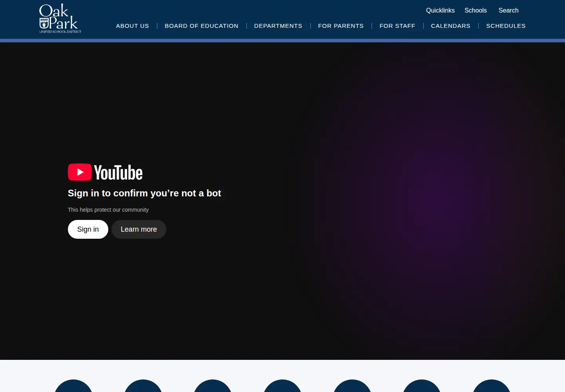The width and height of the screenshot is (565, 392).
Task: Open the Quicklinks menu
Action: [440, 10]
